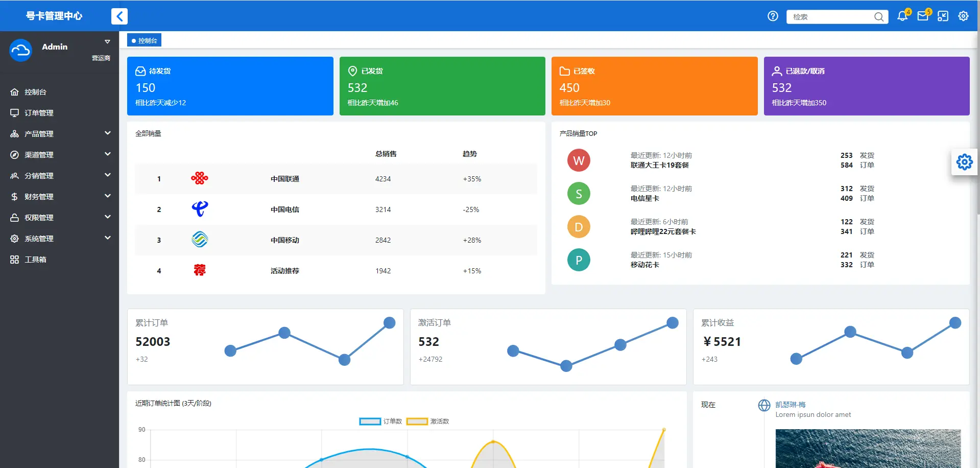Expand the Admin user dropdown arrow
The height and width of the screenshot is (468, 980).
point(107,42)
